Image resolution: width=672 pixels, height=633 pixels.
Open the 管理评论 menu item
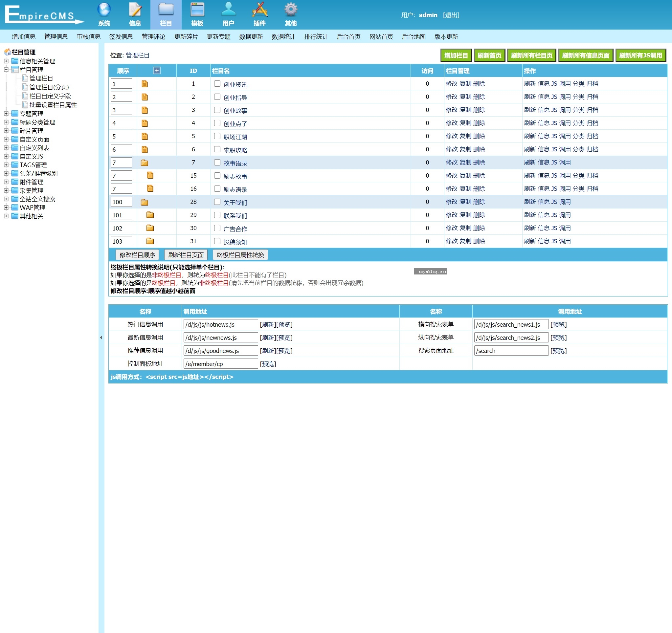153,36
